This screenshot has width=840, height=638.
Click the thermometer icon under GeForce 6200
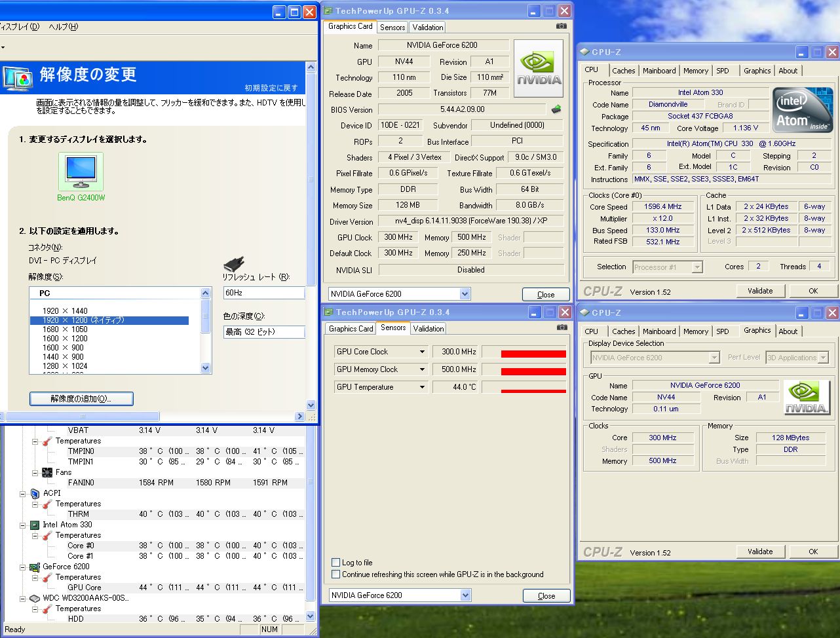[47, 577]
